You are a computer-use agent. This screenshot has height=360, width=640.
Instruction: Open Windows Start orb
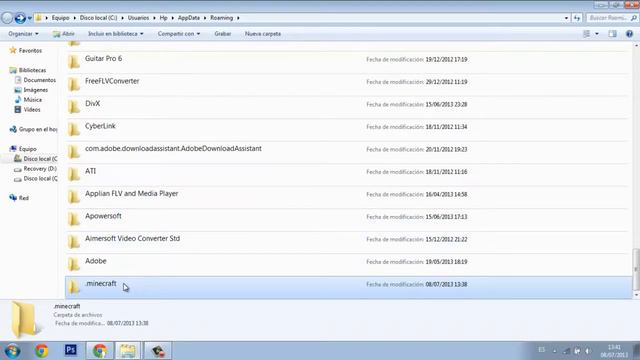point(12,351)
